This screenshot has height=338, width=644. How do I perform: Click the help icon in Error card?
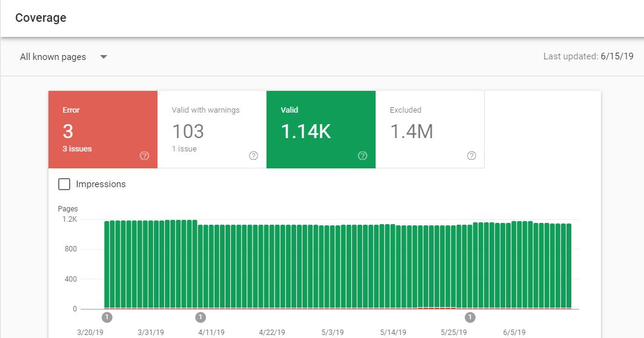[144, 156]
